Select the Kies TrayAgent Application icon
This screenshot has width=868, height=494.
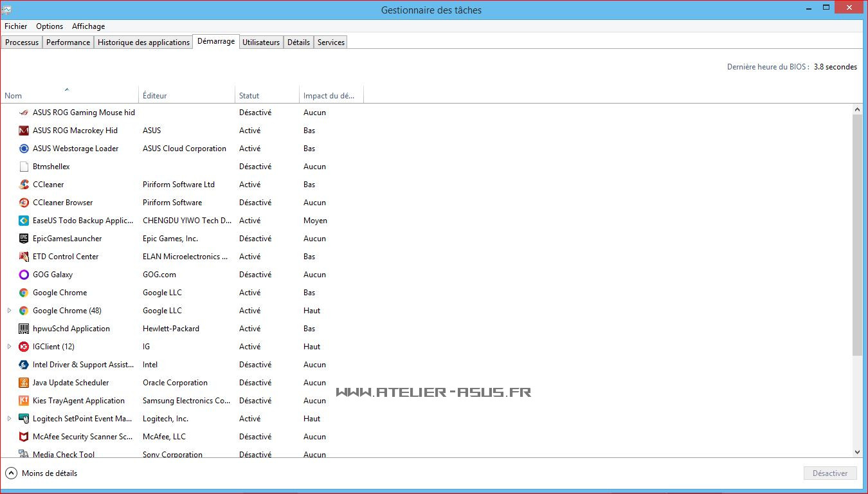tap(24, 401)
